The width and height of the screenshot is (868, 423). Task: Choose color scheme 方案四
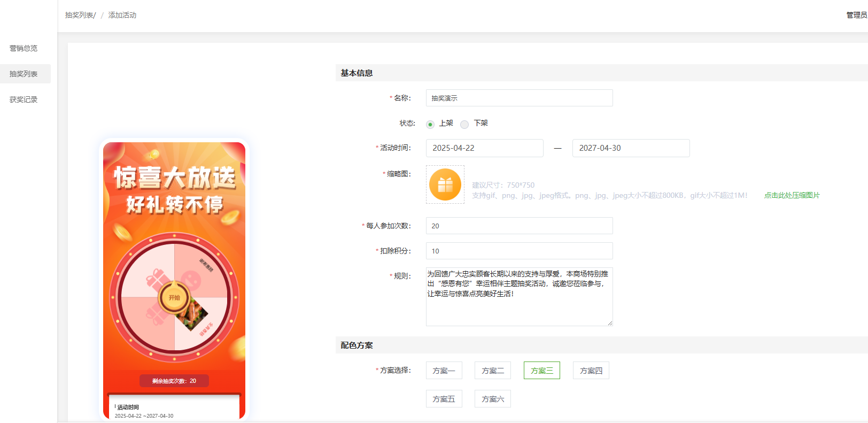pos(591,371)
